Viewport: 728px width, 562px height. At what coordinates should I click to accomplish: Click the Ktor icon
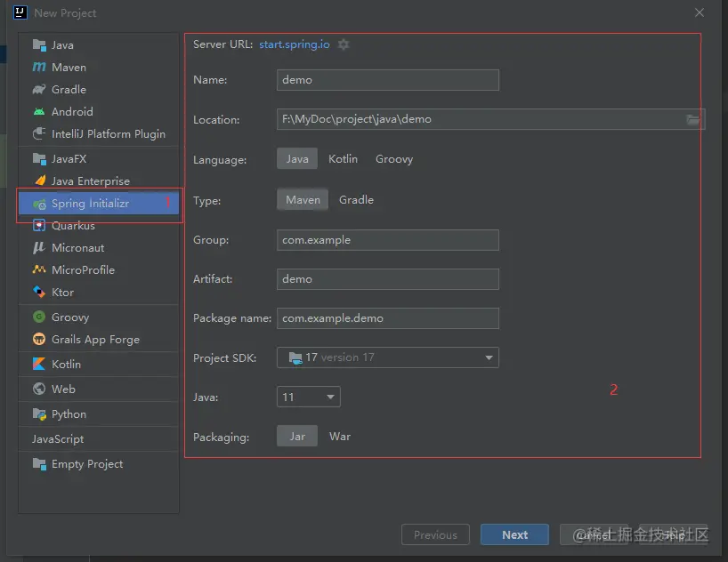point(39,292)
